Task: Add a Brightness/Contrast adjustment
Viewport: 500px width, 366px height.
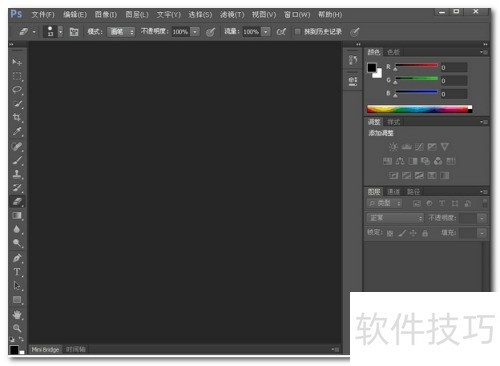Action: point(393,147)
